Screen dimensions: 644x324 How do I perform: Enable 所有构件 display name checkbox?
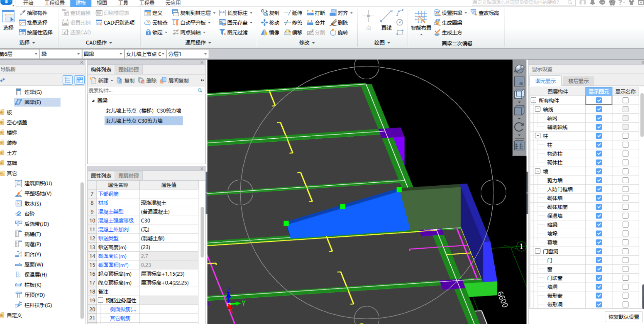pos(625,100)
